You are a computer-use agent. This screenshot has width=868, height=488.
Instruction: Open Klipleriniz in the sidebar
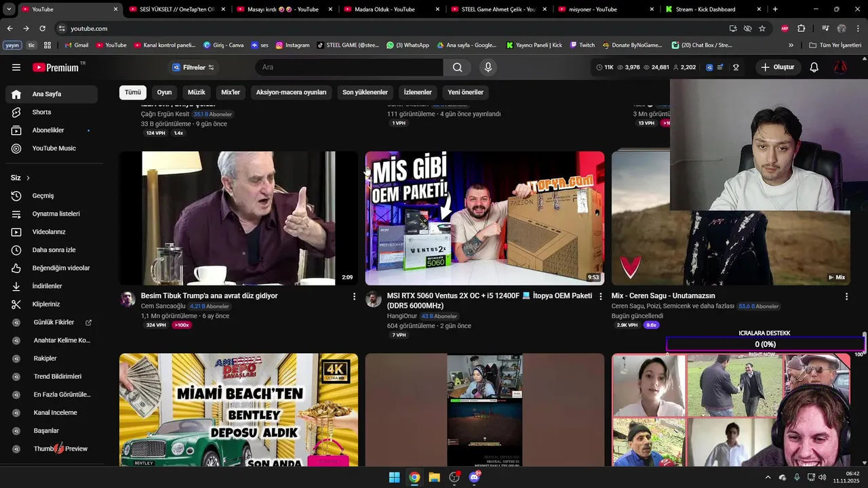tap(52, 304)
